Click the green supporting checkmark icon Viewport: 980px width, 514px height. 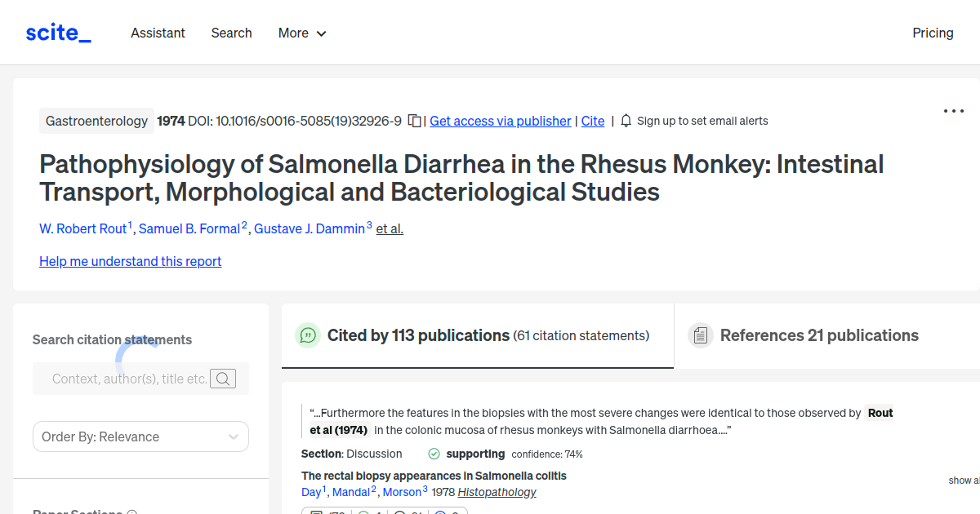(432, 454)
